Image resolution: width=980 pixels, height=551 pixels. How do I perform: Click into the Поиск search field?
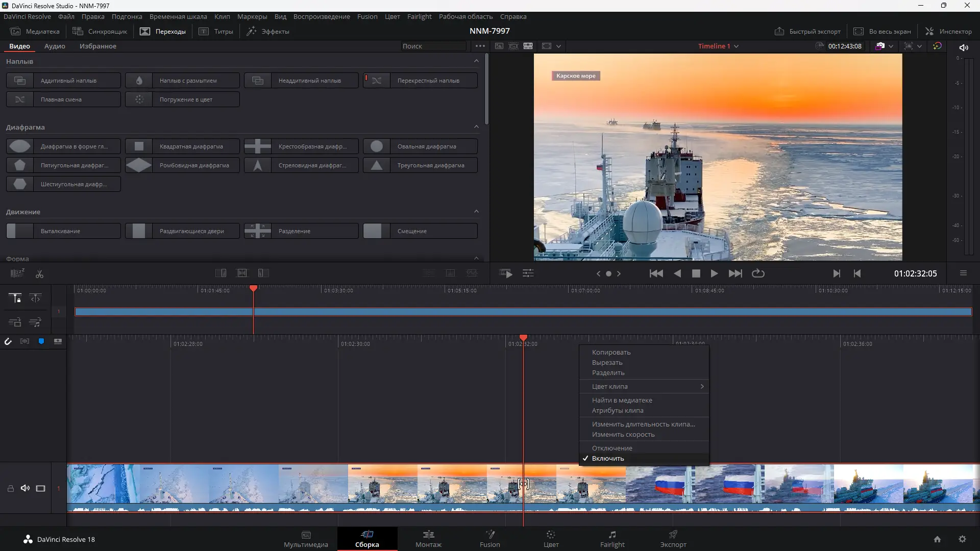[432, 46]
